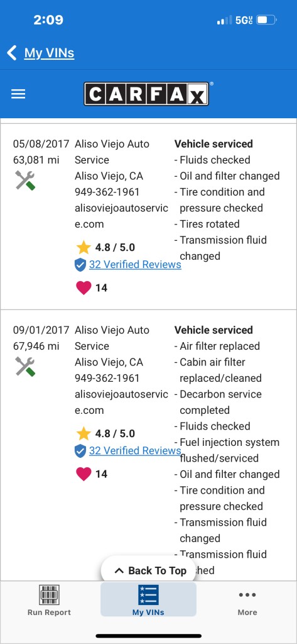Tap the back chevron beside My VINs
297x644 pixels.
click(12, 53)
